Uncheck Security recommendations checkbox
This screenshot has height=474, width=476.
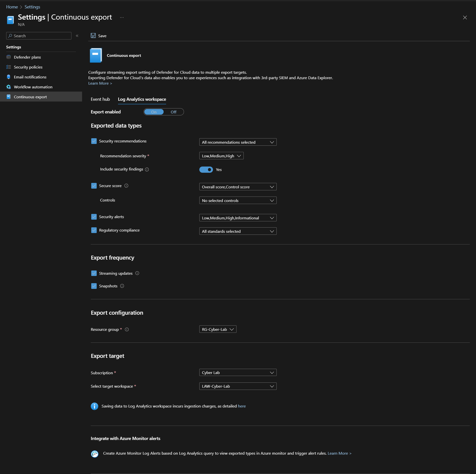tap(94, 141)
